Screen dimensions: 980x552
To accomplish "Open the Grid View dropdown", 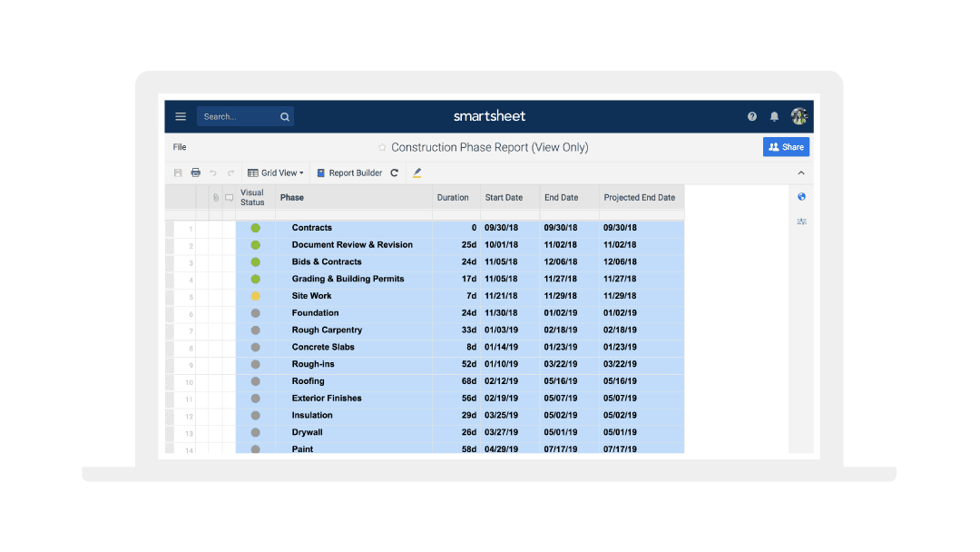I will point(275,172).
